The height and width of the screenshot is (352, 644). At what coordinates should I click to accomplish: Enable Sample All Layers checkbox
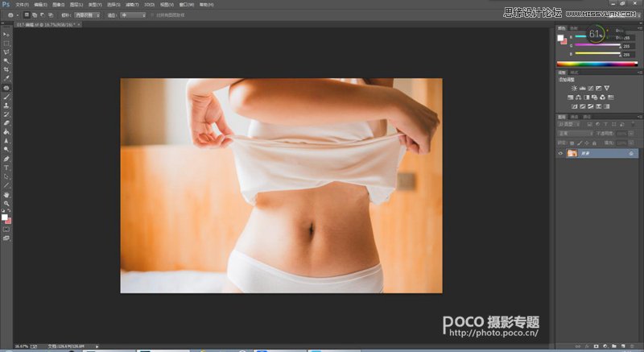click(152, 15)
